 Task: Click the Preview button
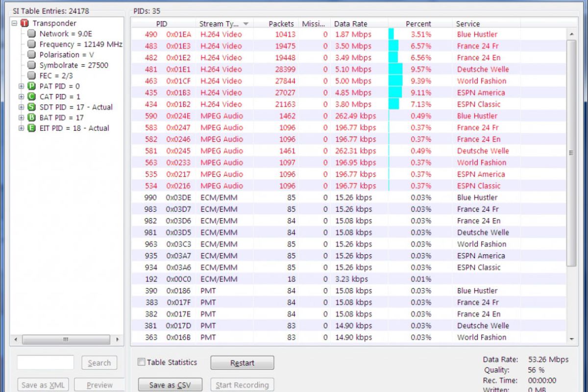tap(99, 385)
